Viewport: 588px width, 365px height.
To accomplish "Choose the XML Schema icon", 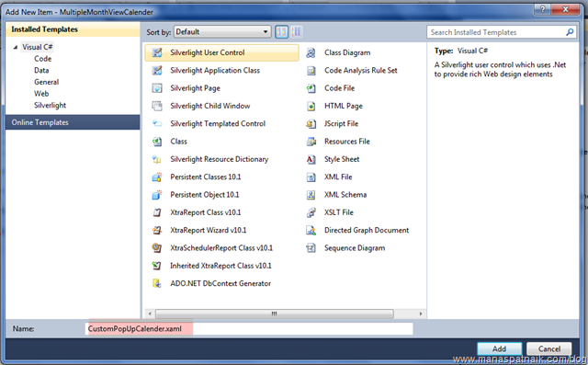I will [x=311, y=195].
